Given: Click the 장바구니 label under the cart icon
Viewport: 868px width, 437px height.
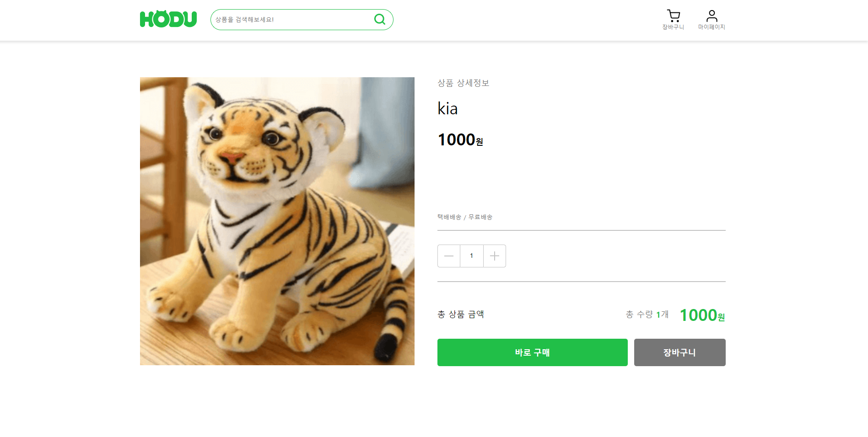Looking at the screenshot, I should click(x=673, y=26).
